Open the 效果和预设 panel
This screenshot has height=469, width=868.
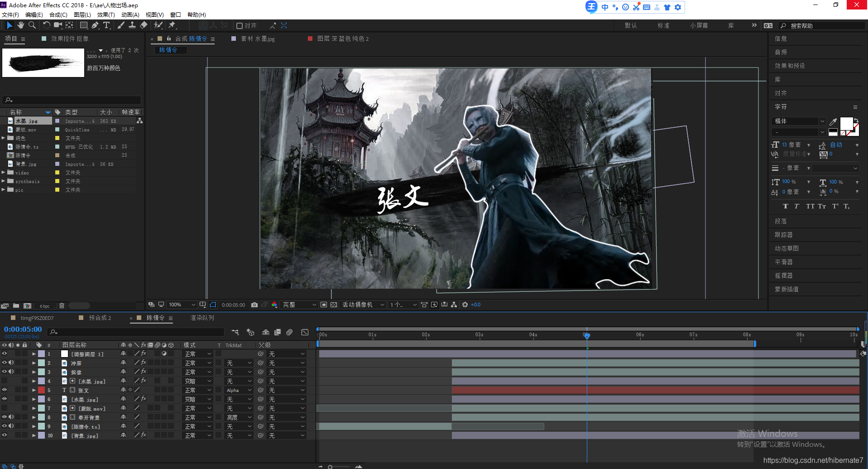click(790, 66)
